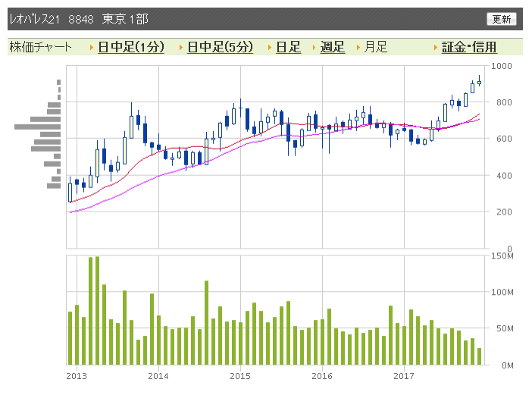The width and height of the screenshot is (532, 398).
Task: Click the tallest volume bar in 2013
Action: [x=97, y=311]
